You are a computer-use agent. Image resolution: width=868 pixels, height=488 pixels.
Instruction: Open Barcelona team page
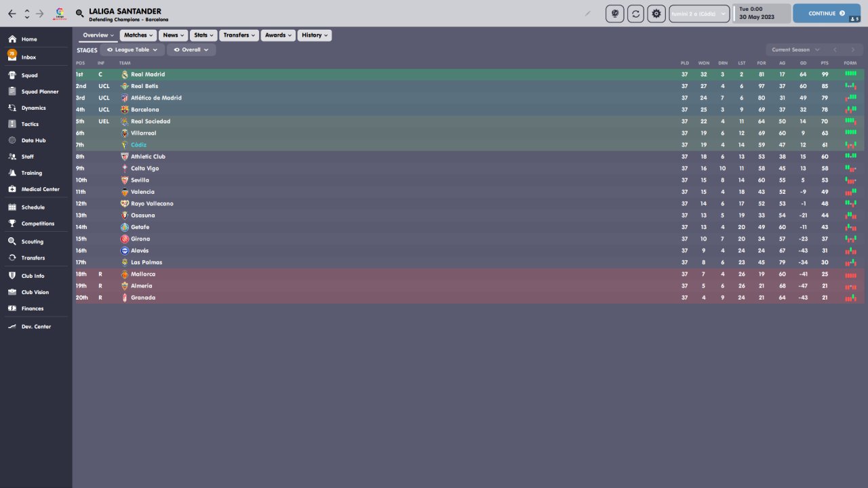pyautogui.click(x=145, y=110)
